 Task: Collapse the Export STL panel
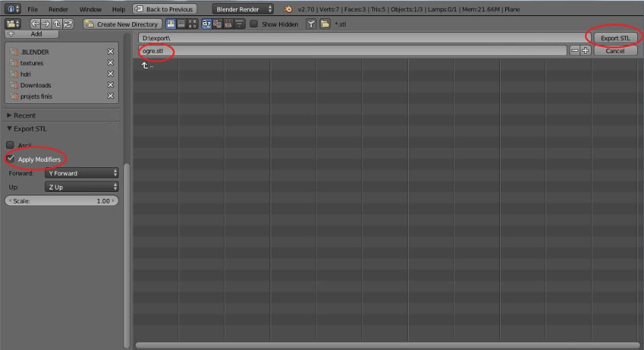27,129
